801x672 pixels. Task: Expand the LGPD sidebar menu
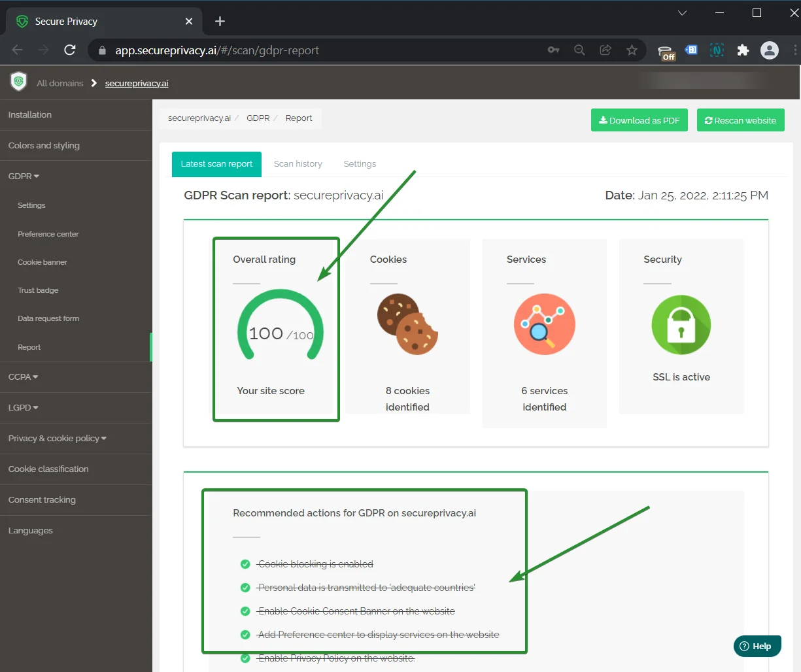23,407
